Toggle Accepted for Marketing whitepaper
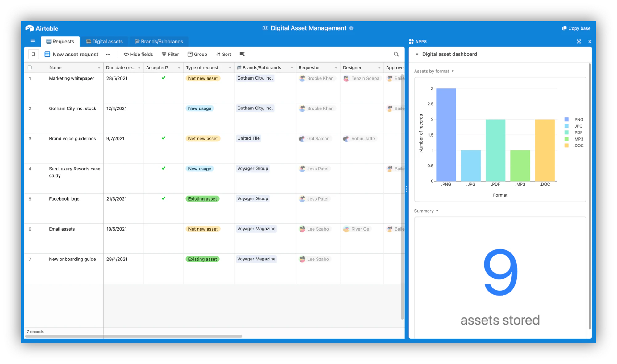Image resolution: width=617 pixels, height=364 pixels. [164, 78]
